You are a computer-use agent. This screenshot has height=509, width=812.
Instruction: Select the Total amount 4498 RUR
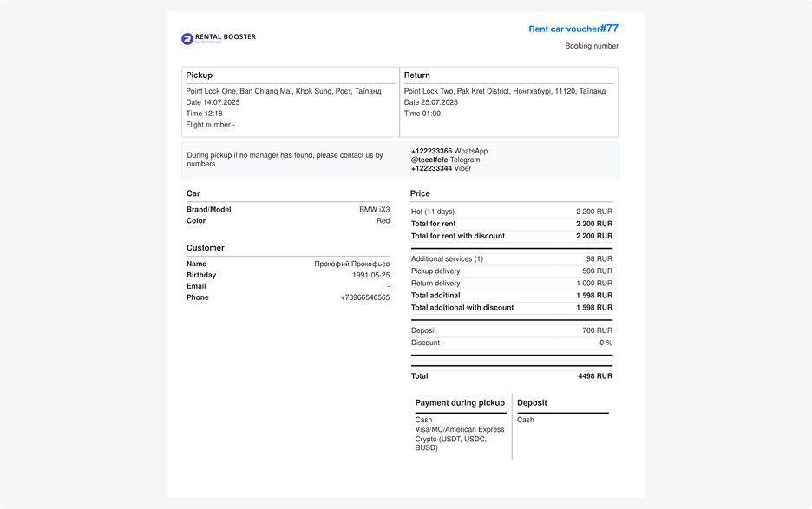(594, 376)
